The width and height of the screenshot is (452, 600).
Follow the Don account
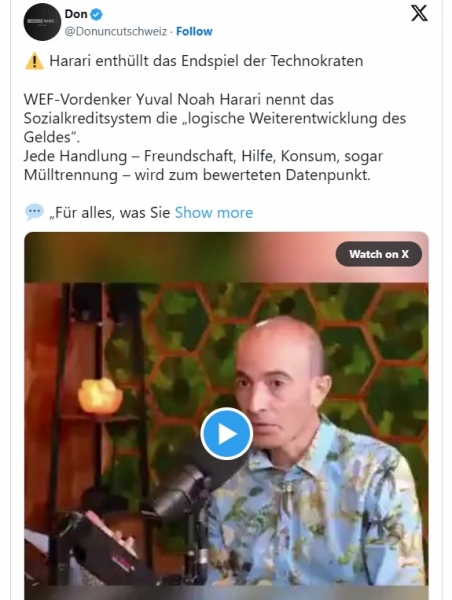click(194, 31)
